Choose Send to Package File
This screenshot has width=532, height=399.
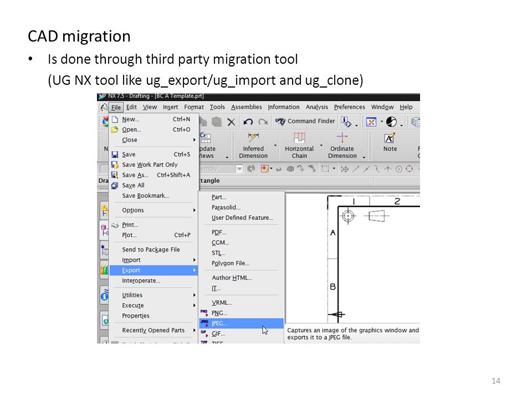(151, 250)
